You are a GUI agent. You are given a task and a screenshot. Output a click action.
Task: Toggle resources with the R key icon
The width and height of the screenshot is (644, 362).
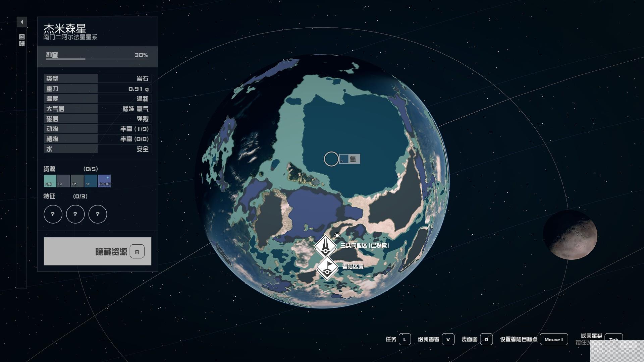137,252
